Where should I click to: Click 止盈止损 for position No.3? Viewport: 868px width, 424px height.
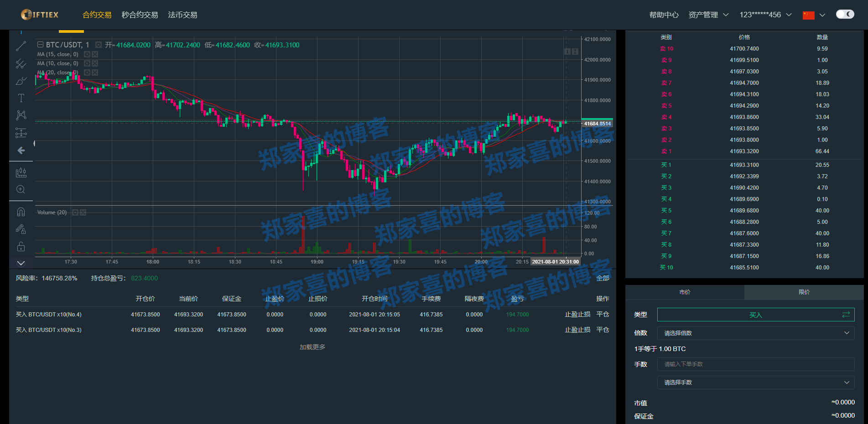[x=577, y=330]
